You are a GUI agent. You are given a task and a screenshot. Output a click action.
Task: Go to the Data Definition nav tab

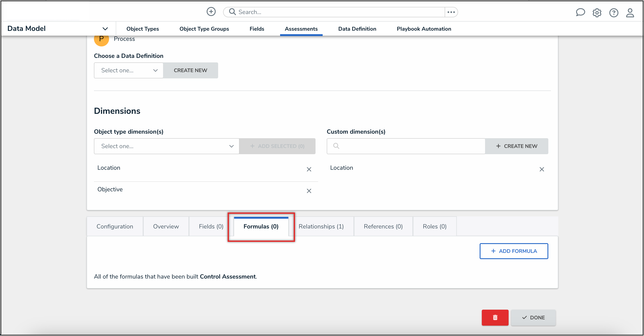pos(357,29)
